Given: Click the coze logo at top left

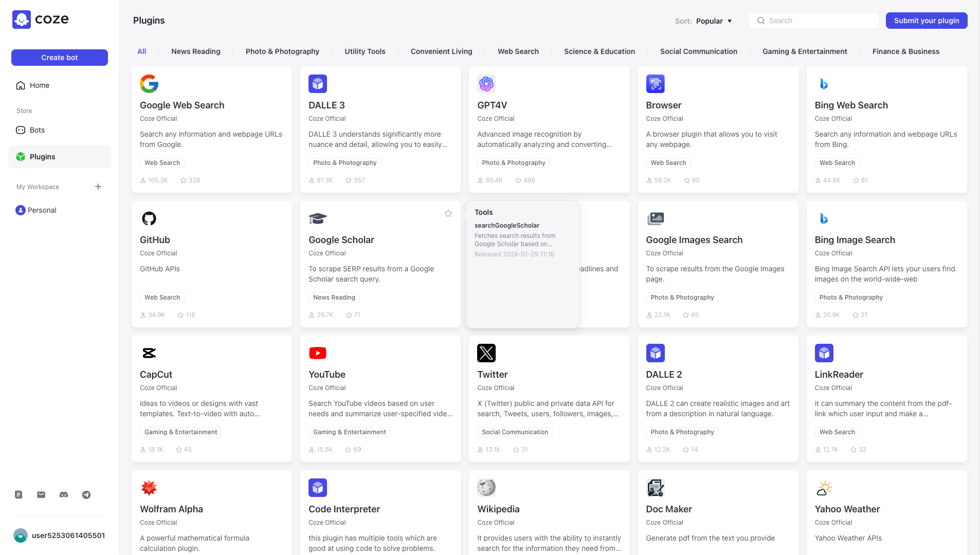Looking at the screenshot, I should click(41, 20).
